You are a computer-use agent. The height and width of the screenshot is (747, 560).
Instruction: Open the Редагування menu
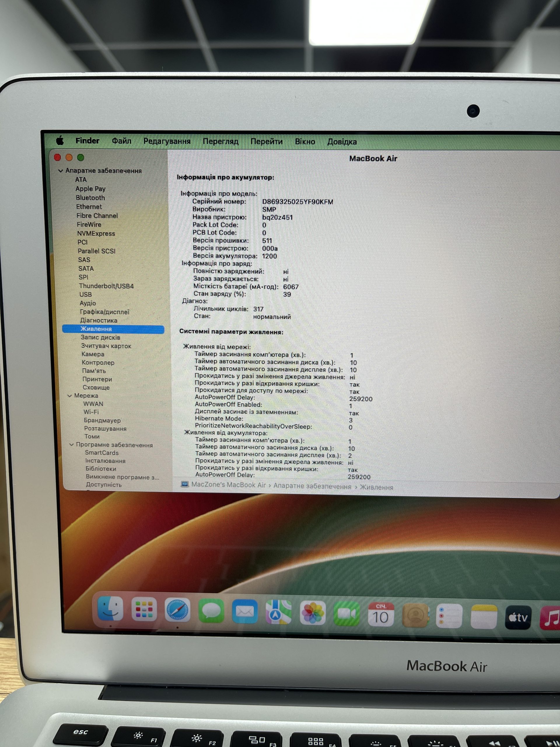point(167,141)
